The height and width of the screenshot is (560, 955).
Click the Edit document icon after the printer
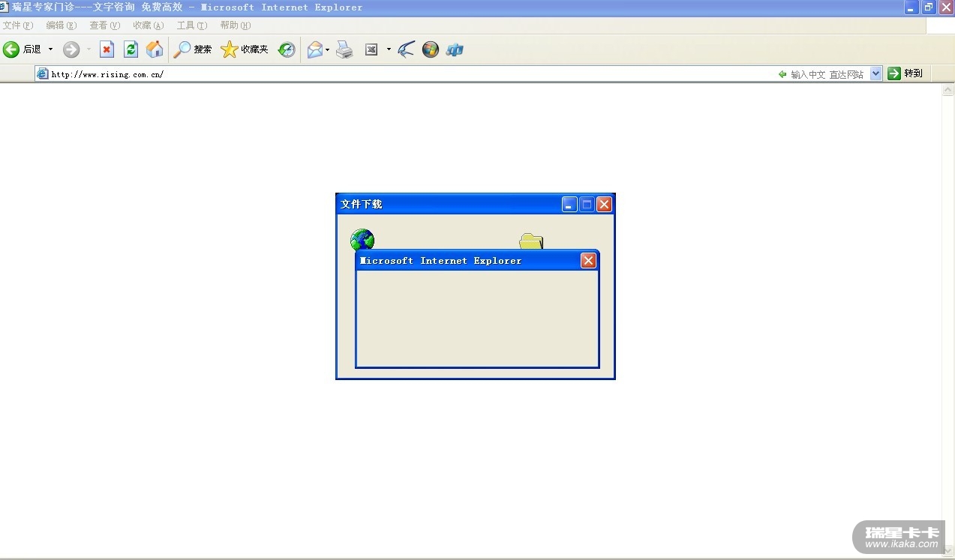371,49
